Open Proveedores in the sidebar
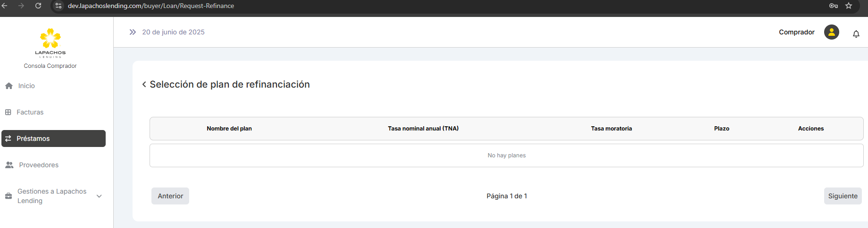Image resolution: width=868 pixels, height=228 pixels. [39, 165]
